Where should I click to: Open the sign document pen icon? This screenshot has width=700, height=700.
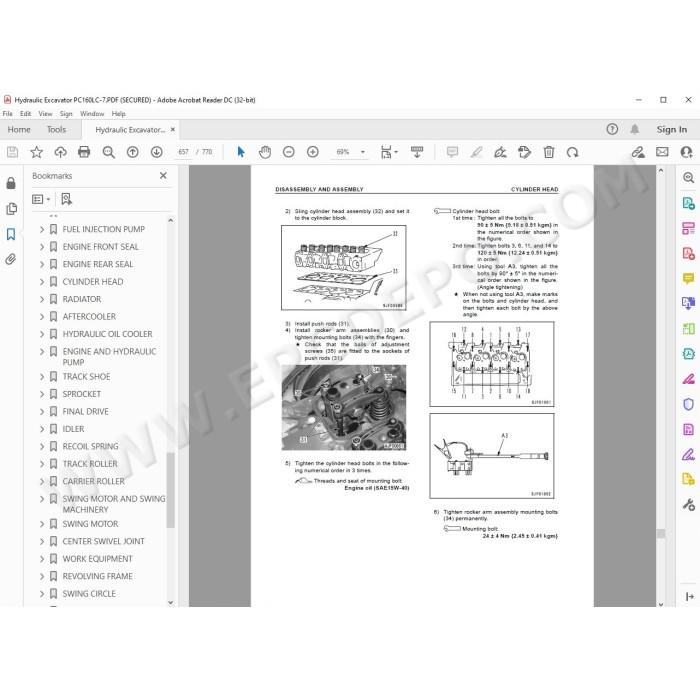pos(500,152)
